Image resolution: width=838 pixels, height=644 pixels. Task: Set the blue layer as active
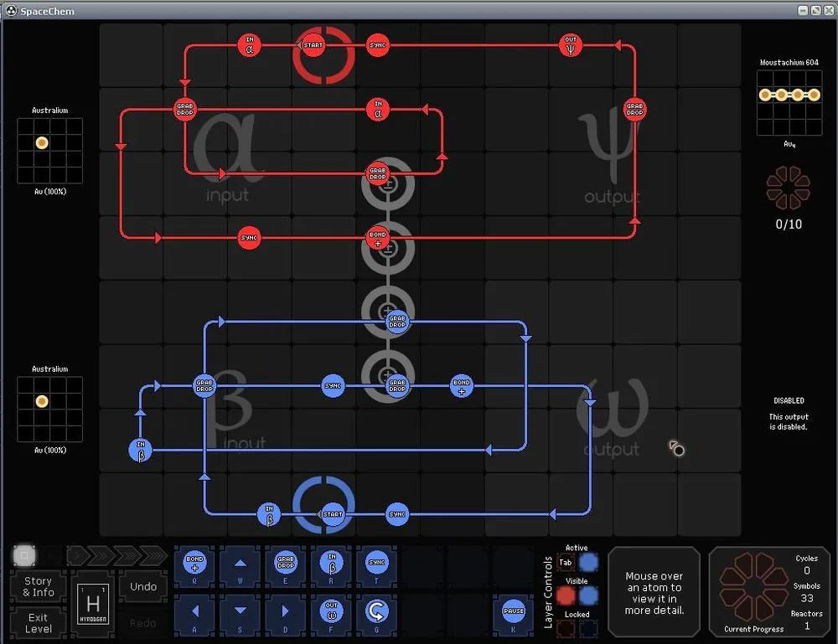point(589,563)
